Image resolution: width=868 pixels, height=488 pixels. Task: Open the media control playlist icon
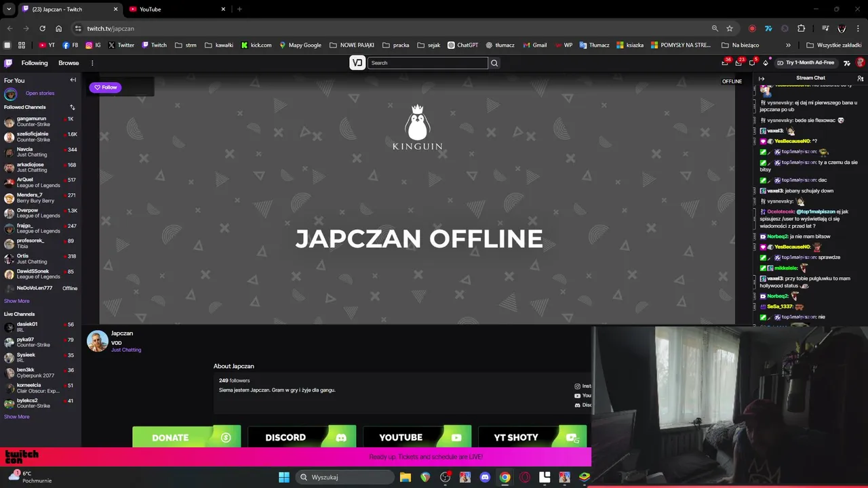825,28
